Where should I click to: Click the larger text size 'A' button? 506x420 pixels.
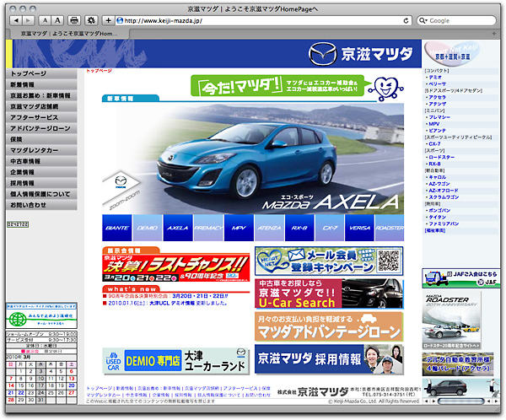click(x=57, y=19)
